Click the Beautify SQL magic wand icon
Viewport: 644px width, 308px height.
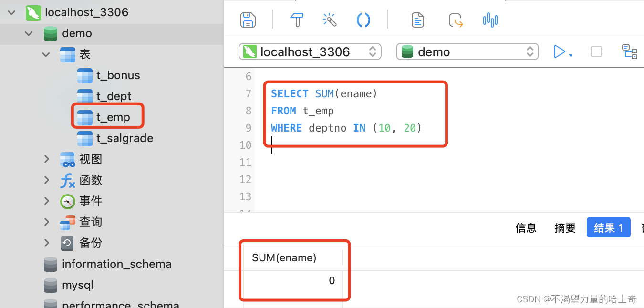pyautogui.click(x=330, y=20)
